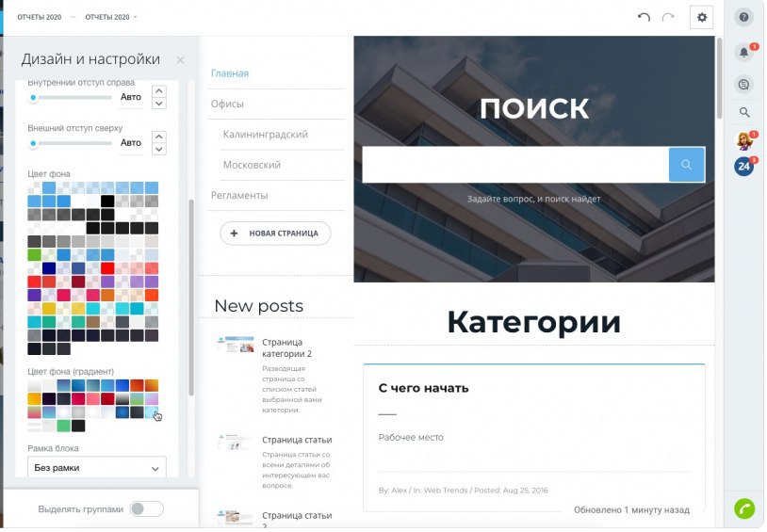Image resolution: width=767 pixels, height=532 pixels.
Task: Close the Дизайн и настройки panel
Action: (180, 59)
